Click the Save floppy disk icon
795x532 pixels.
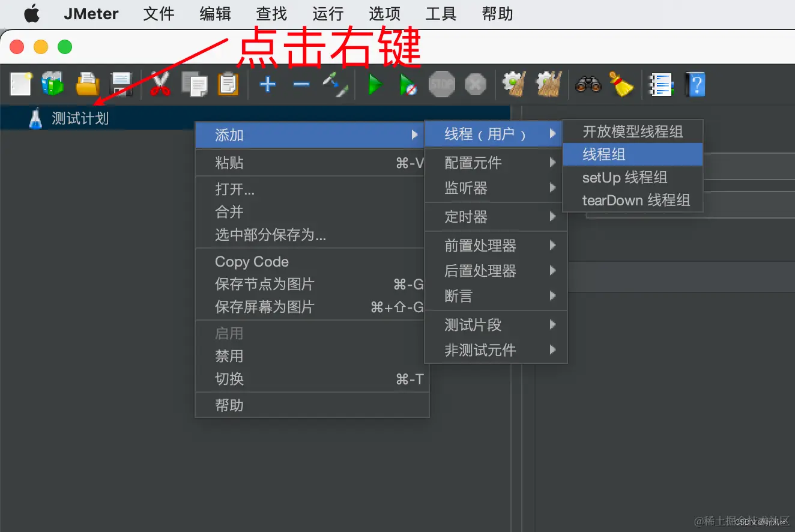pyautogui.click(x=122, y=84)
